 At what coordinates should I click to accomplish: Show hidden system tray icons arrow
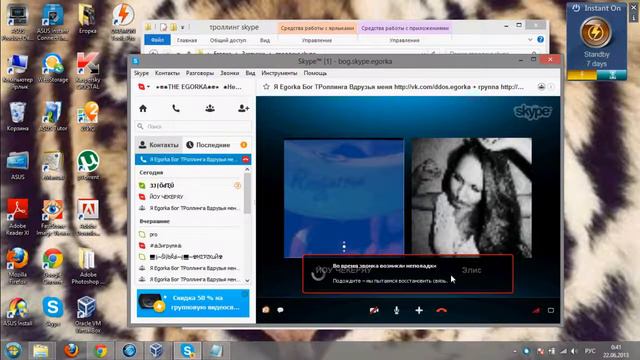[x=515, y=351]
